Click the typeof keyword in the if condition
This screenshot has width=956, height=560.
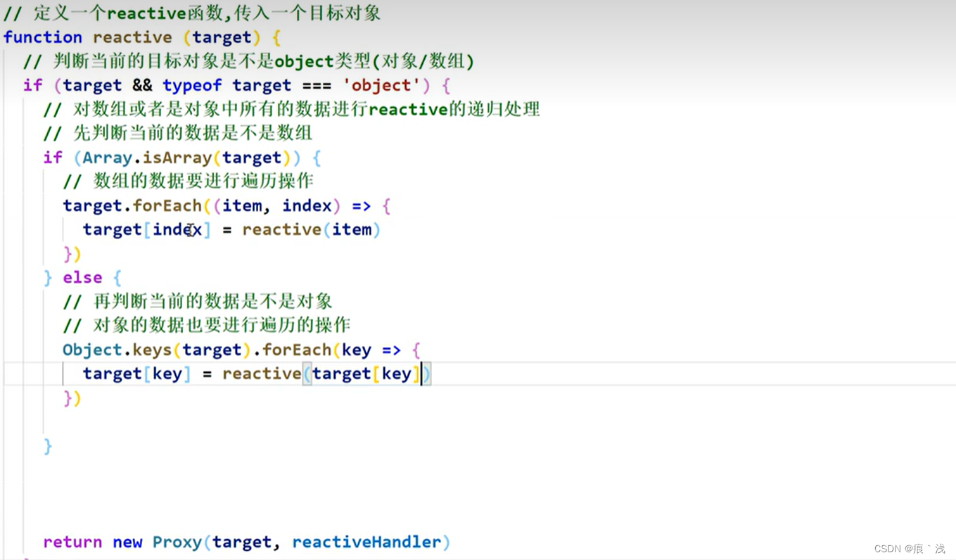(x=192, y=85)
